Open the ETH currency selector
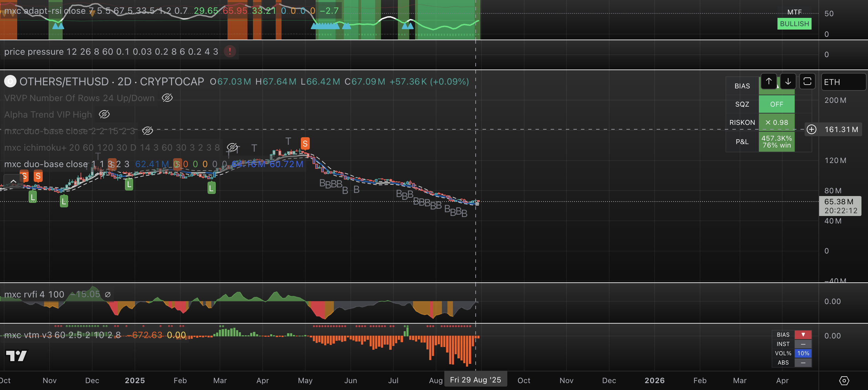This screenshot has width=868, height=390. coord(843,82)
